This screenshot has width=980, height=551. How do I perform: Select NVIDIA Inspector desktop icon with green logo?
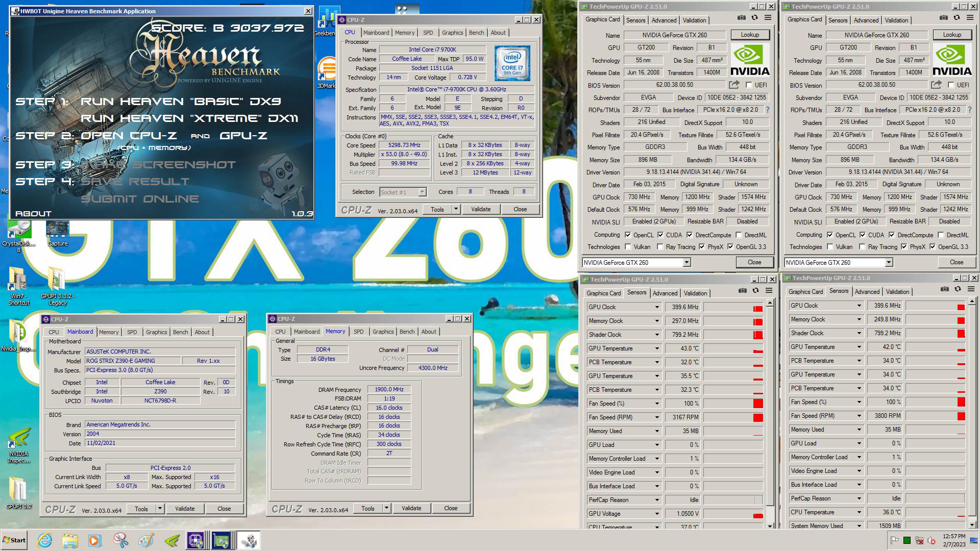(x=18, y=445)
